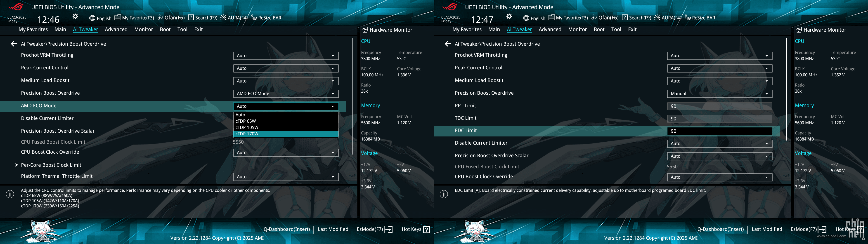Open AURA(F4) lighting in the 12:46 screen

coord(234,18)
